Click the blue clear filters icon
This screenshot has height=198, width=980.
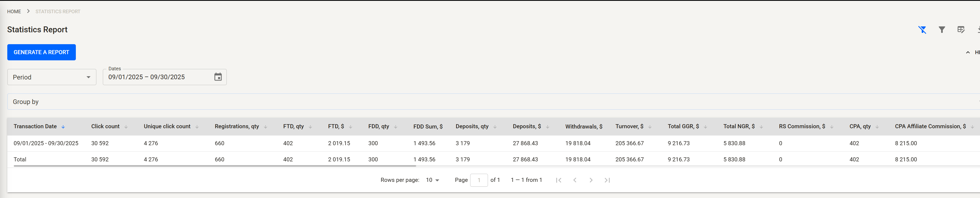[922, 30]
